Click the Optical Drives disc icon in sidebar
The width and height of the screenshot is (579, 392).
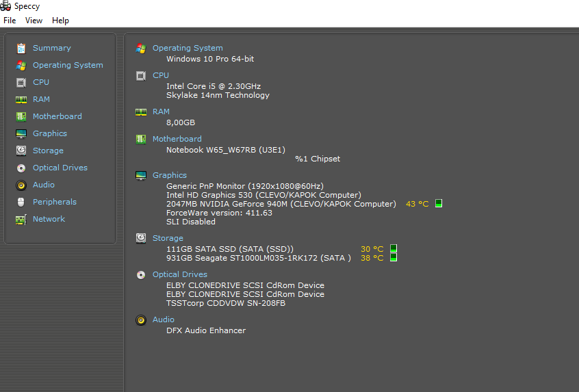point(21,168)
